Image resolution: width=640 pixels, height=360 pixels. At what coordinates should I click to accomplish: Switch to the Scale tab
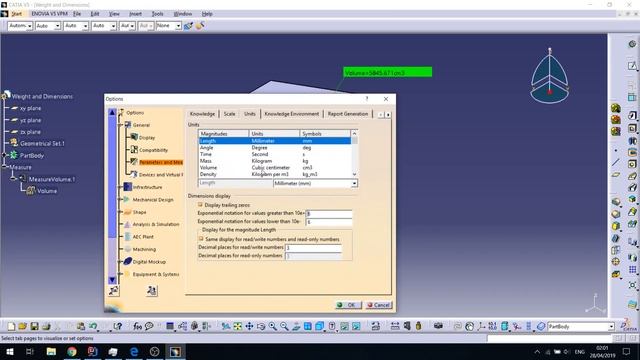229,114
